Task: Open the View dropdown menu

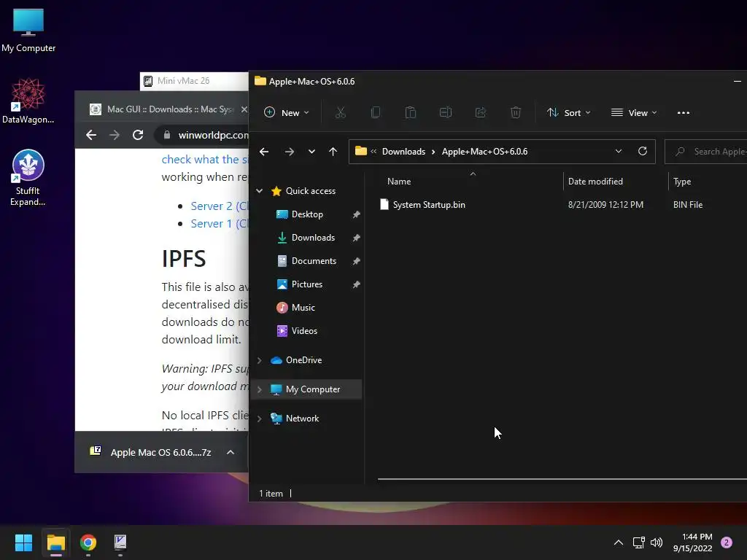Action: tap(634, 113)
